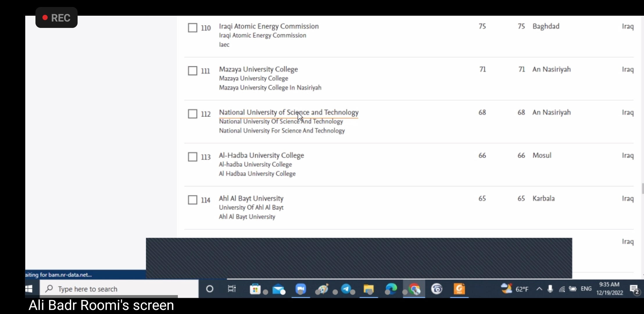Click the Windows search box

pyautogui.click(x=119, y=289)
